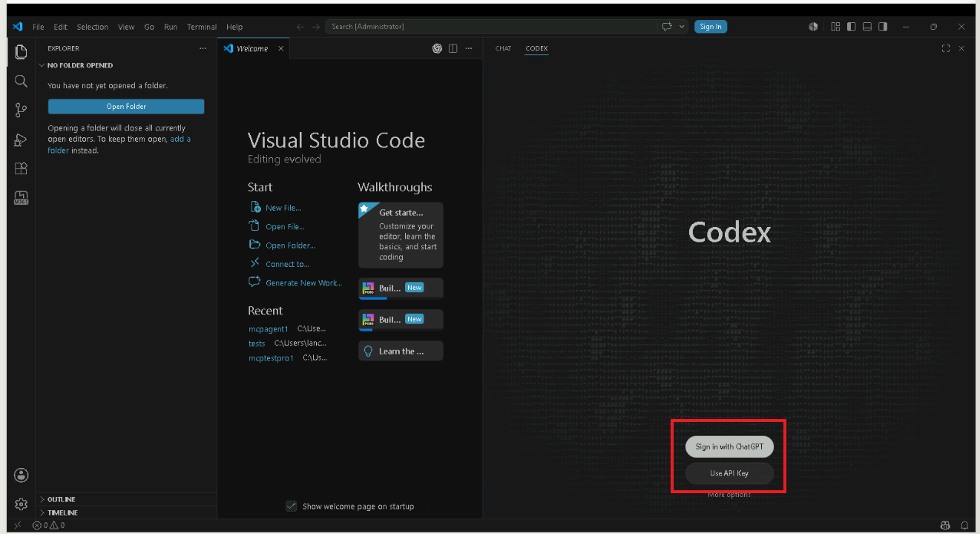Image resolution: width=980 pixels, height=534 pixels.
Task: Open the Run menu
Action: click(171, 27)
